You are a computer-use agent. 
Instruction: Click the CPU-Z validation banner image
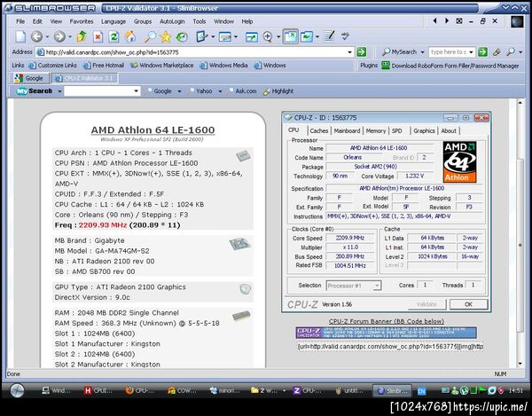[386, 333]
